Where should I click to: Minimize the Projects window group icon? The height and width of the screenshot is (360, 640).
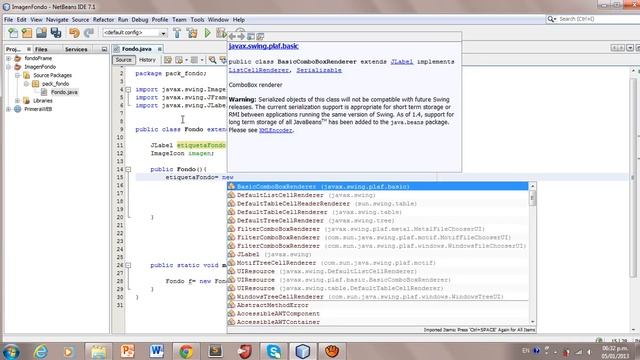pyautogui.click(x=104, y=49)
